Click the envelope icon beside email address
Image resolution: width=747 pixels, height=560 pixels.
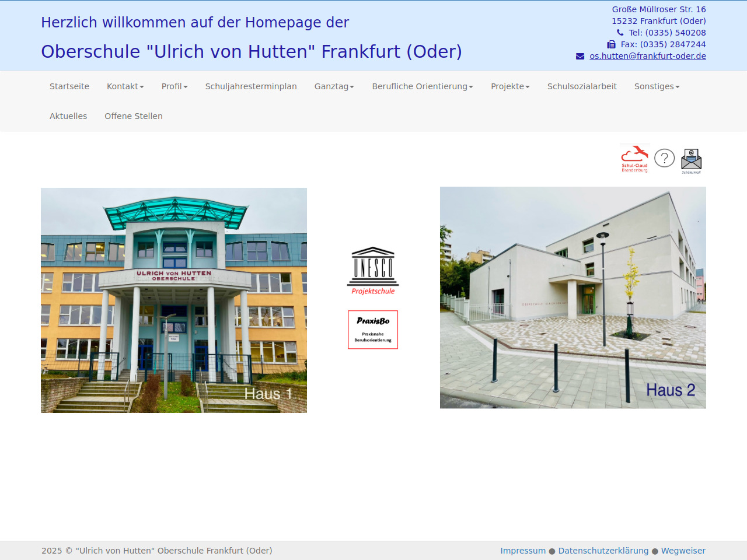[x=580, y=56]
